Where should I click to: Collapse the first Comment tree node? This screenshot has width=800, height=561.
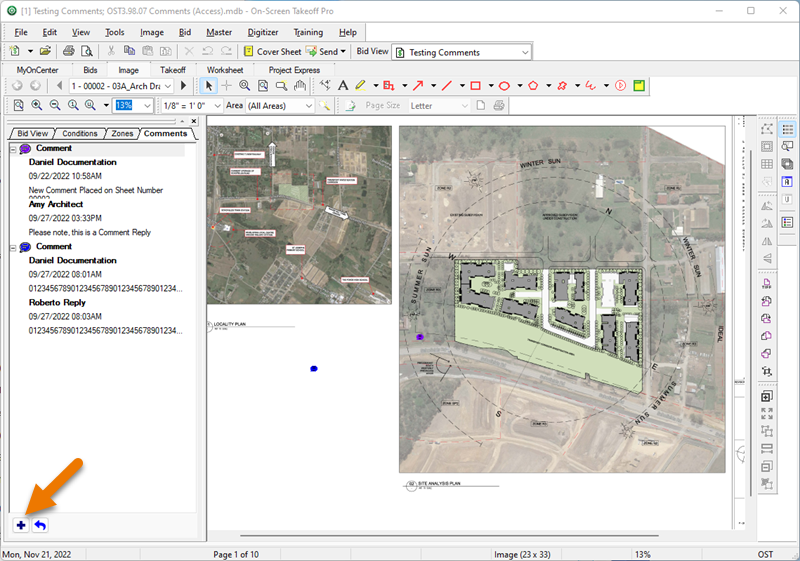click(13, 149)
